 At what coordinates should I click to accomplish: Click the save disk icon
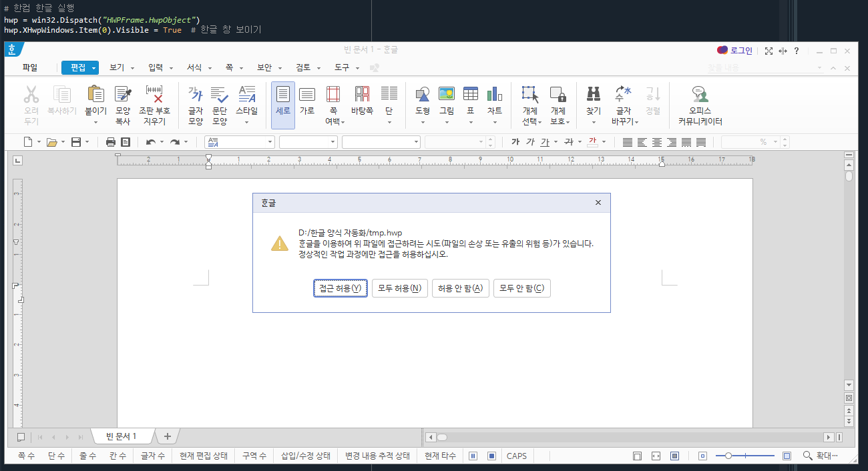pyautogui.click(x=76, y=142)
